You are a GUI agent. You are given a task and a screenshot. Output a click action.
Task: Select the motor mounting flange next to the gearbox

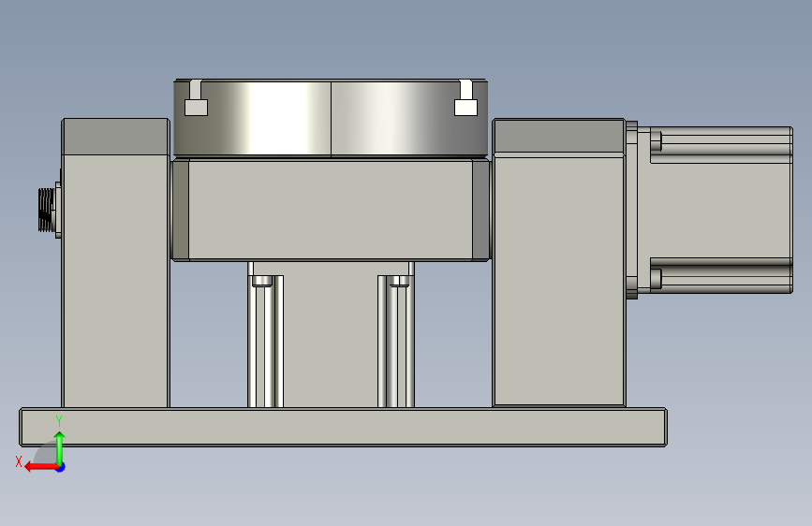[x=632, y=211]
